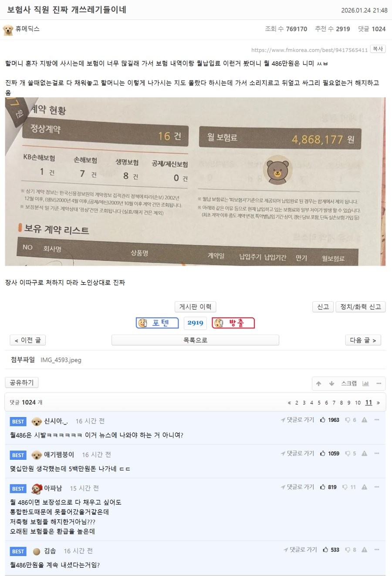Viewport: 392px width, 576px height.
Task: Jump to next comment with the down arrow
Action: 332,384
